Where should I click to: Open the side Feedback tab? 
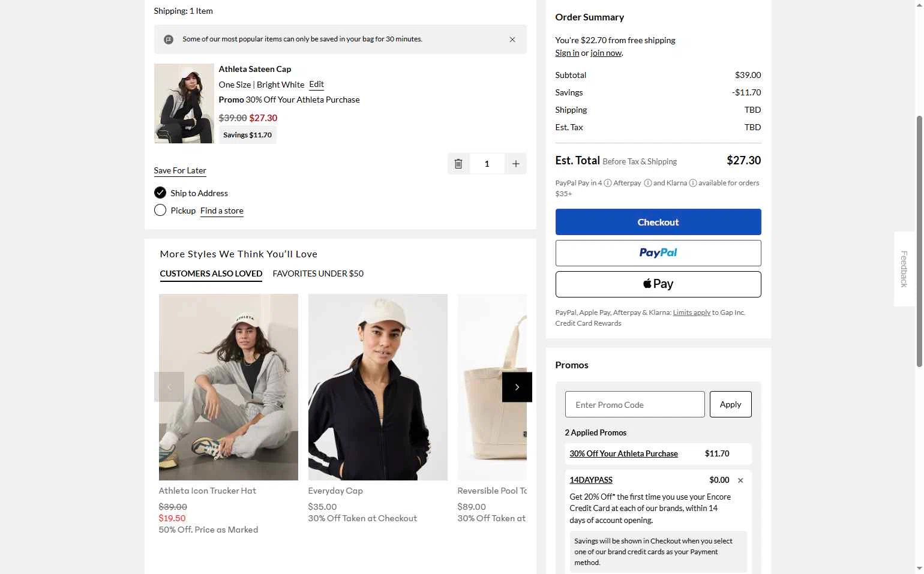pyautogui.click(x=904, y=269)
